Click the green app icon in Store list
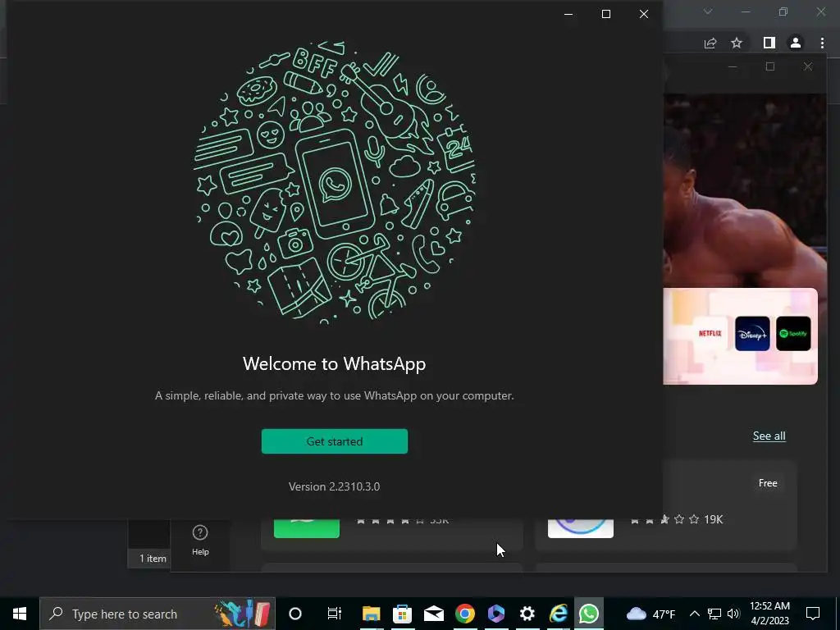The width and height of the screenshot is (840, 630). pos(307,528)
